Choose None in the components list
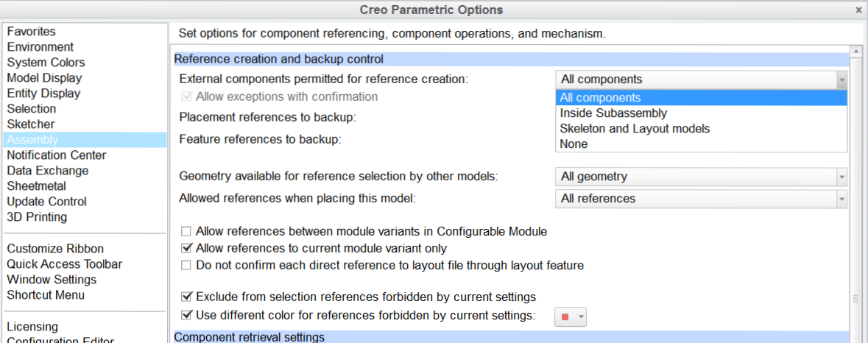Viewport: 868px width, 343px height. coord(702,144)
